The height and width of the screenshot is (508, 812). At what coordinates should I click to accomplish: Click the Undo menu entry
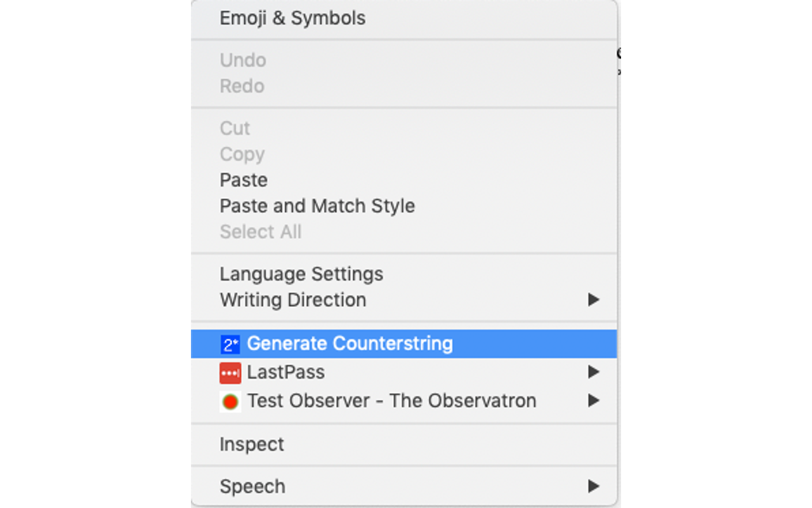(243, 60)
